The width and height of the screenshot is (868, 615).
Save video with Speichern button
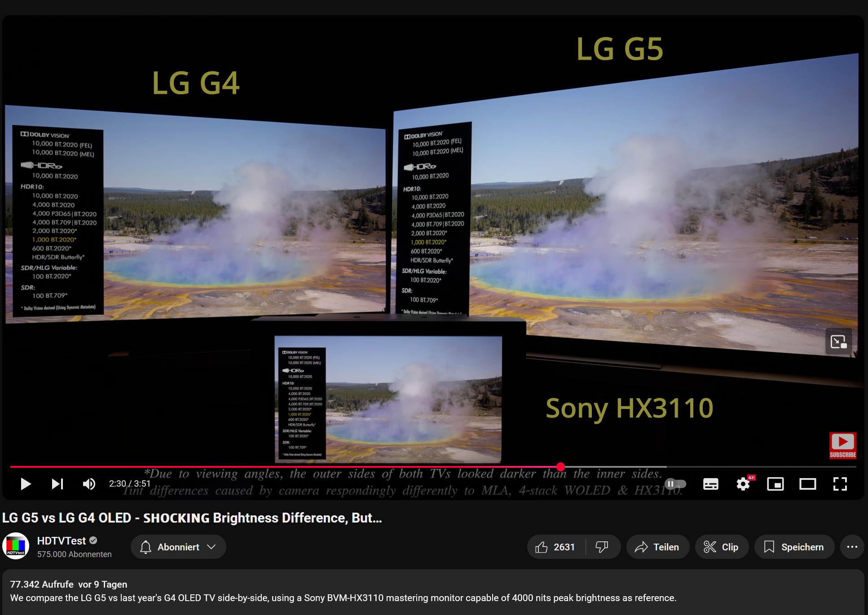point(794,547)
